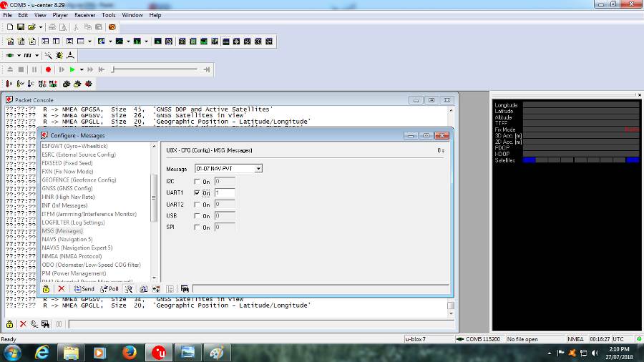Screen dimensions: 644x362
Task: Click the Save icon in toolbar
Action: 21,27
